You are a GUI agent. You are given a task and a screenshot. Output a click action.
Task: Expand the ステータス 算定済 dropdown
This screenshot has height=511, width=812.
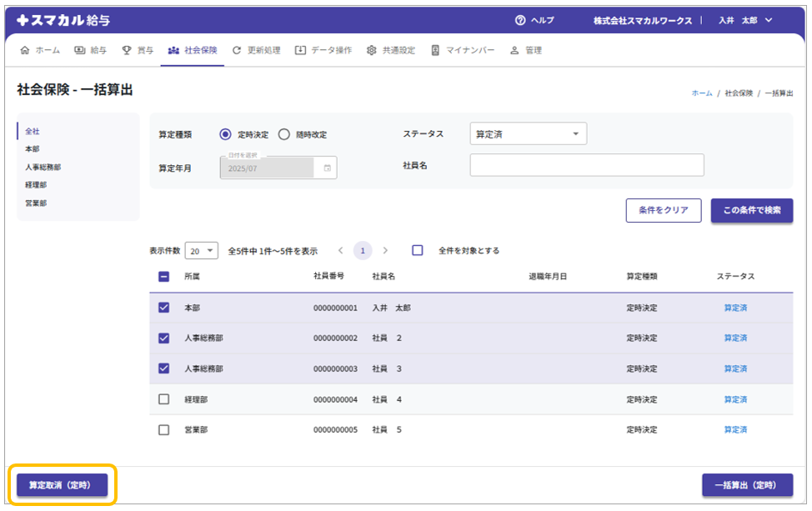point(528,134)
